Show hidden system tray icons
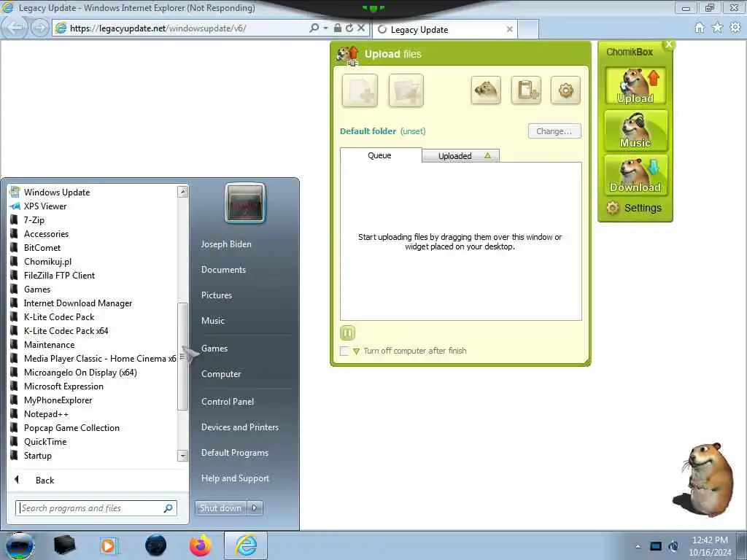 638,547
